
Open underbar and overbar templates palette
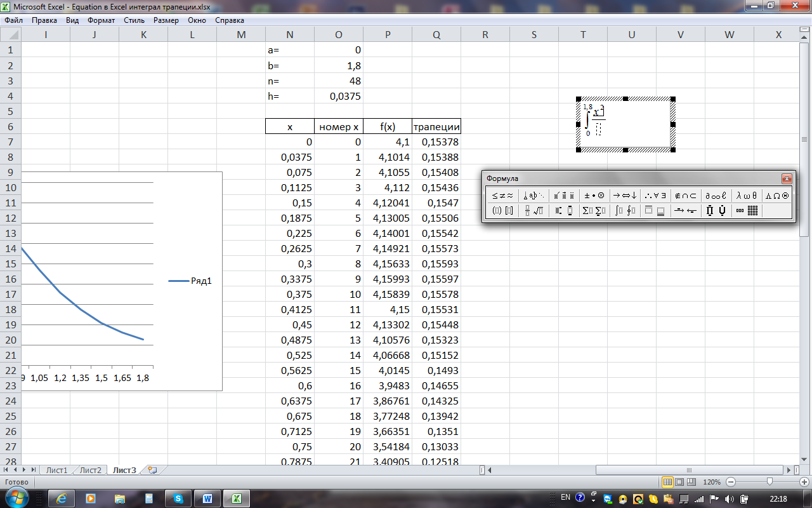[655, 211]
